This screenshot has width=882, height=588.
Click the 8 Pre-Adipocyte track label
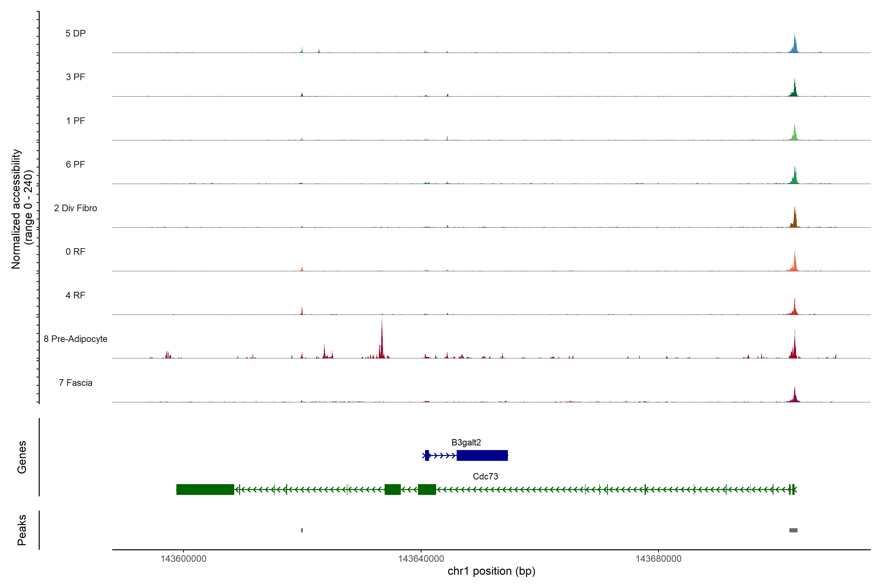[75, 339]
